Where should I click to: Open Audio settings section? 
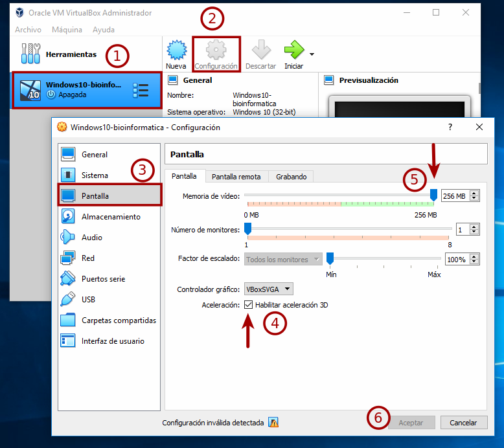[x=109, y=238]
